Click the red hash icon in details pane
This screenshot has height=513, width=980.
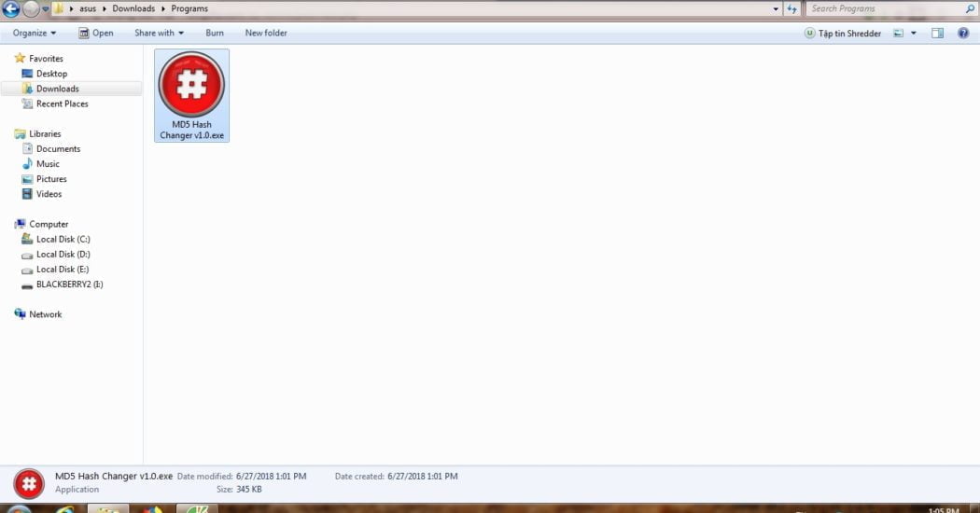(29, 484)
